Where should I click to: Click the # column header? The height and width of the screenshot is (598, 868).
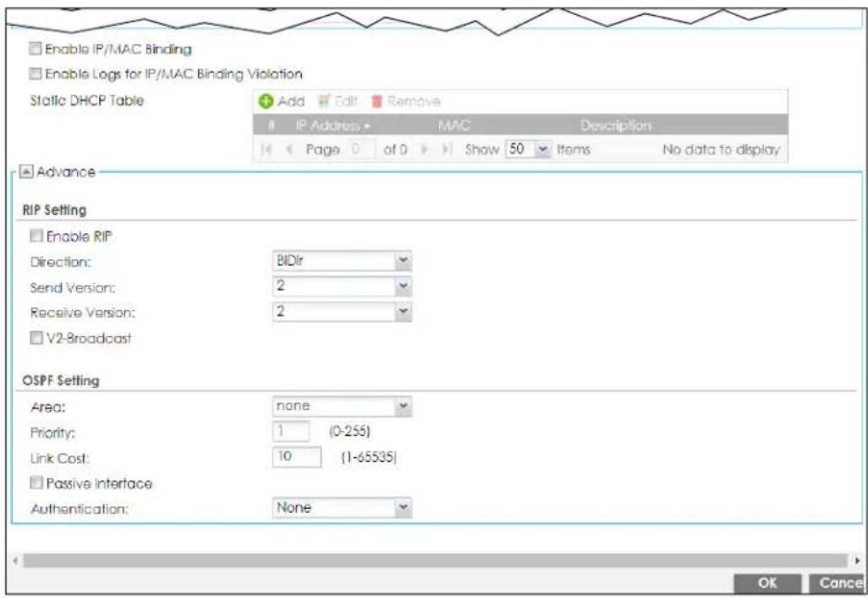(x=271, y=126)
